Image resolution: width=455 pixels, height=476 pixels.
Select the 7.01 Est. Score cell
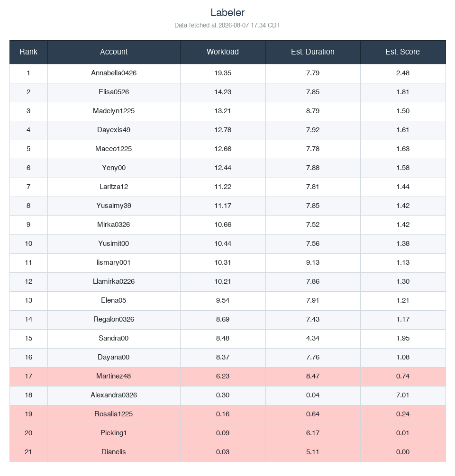pos(403,395)
